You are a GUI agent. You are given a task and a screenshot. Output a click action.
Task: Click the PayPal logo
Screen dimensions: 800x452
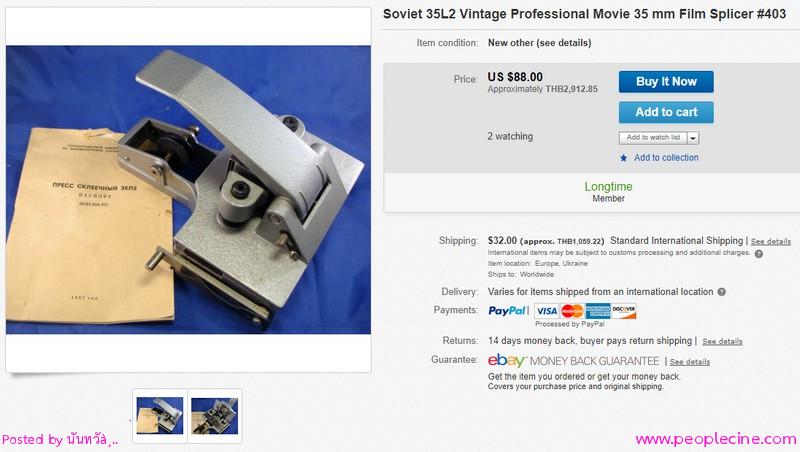[x=507, y=311]
